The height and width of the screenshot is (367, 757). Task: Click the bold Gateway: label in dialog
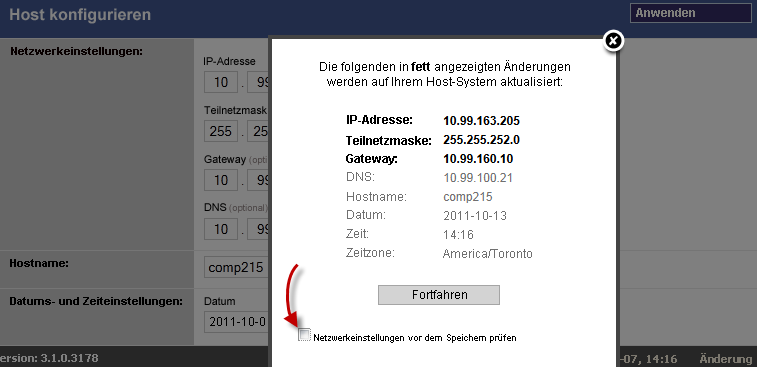pyautogui.click(x=371, y=159)
